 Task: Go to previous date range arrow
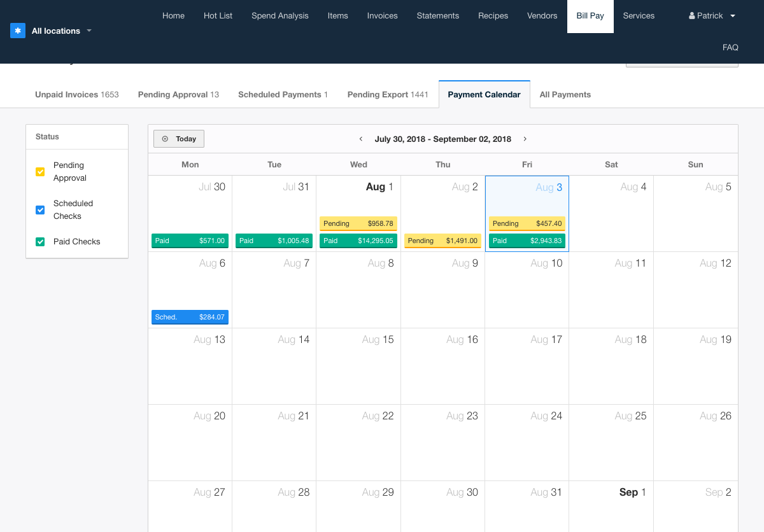pos(361,139)
